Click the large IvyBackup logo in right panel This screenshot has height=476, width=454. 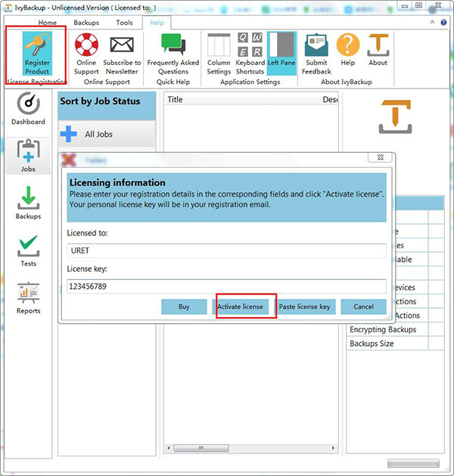[395, 117]
